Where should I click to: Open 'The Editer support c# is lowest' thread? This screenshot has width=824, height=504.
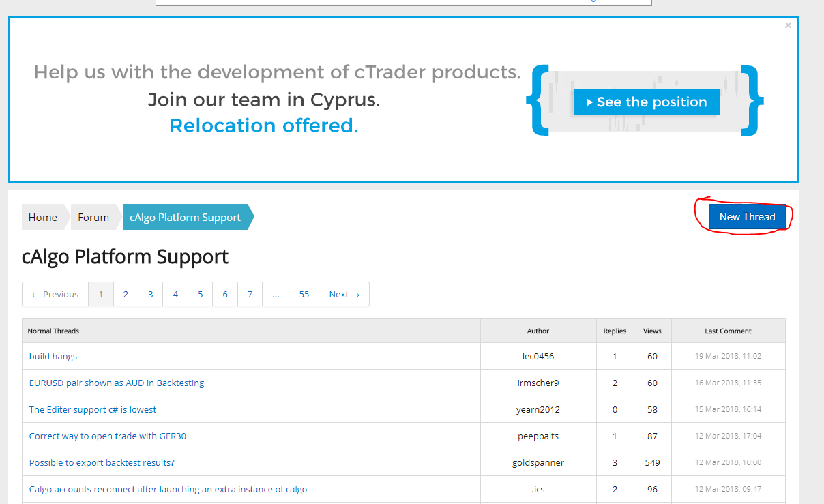coord(93,409)
